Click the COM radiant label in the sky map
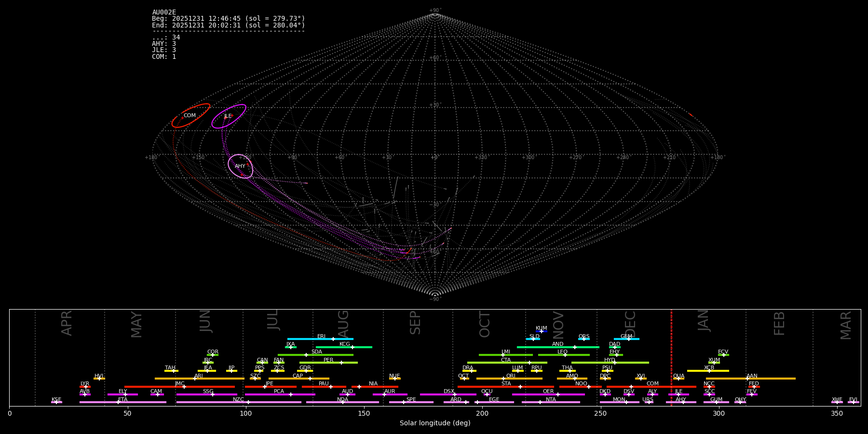868x434 pixels. point(190,116)
